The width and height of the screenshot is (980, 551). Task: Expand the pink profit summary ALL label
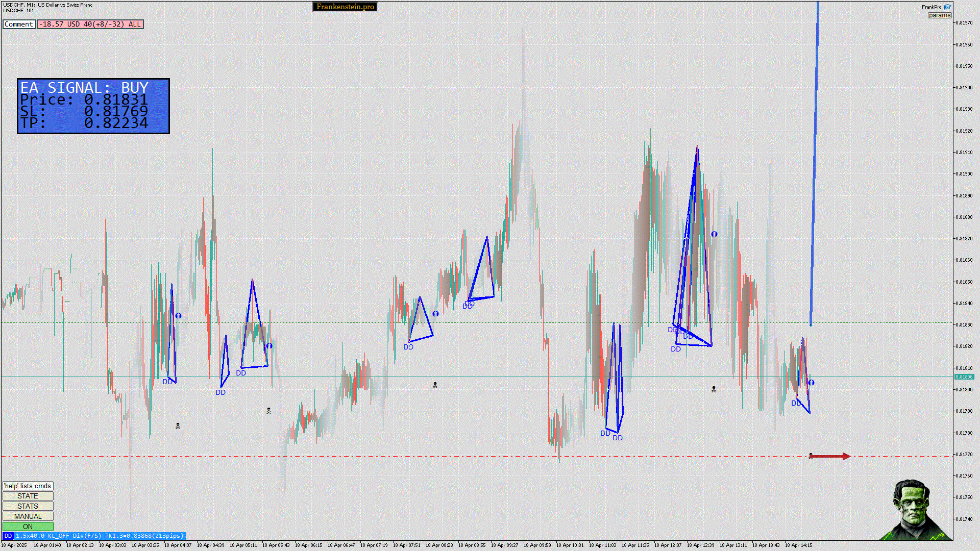(x=90, y=24)
